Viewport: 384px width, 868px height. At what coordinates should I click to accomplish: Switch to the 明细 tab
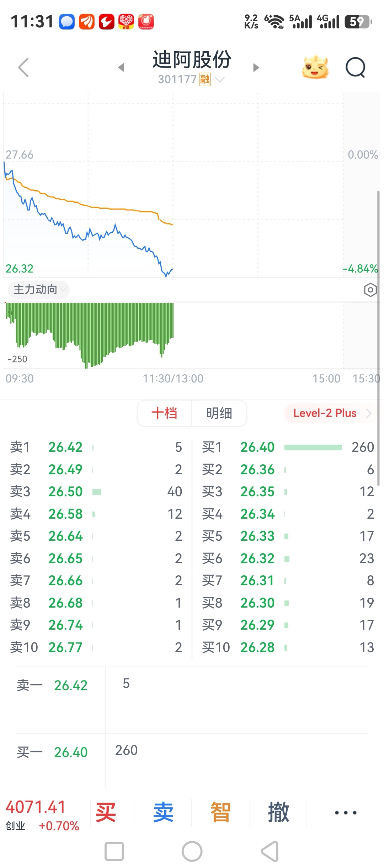click(x=219, y=413)
